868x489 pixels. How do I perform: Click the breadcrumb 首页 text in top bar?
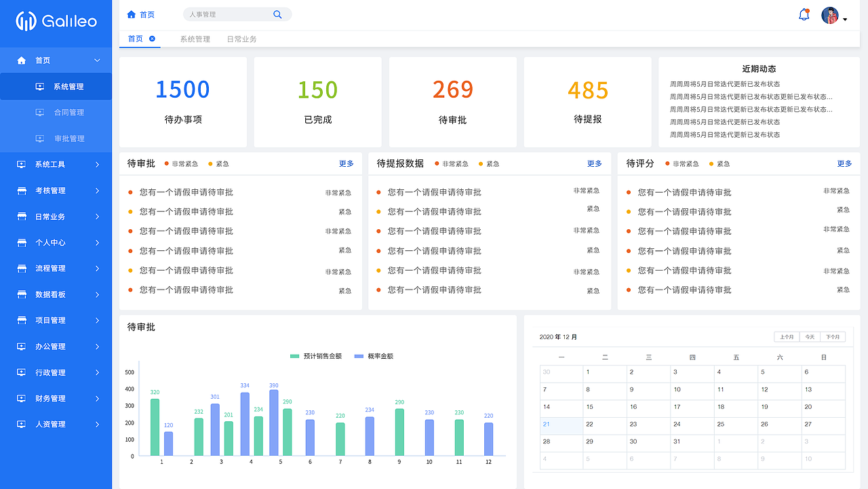click(147, 14)
